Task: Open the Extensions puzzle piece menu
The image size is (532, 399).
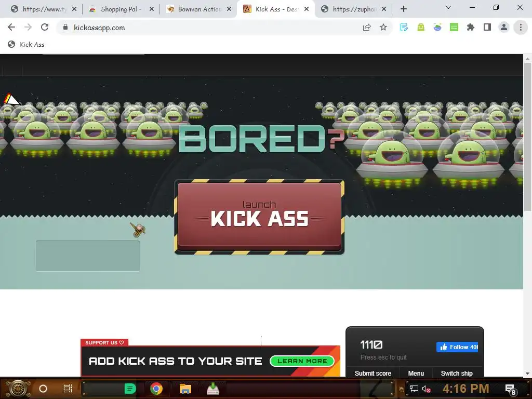Action: pyautogui.click(x=471, y=28)
